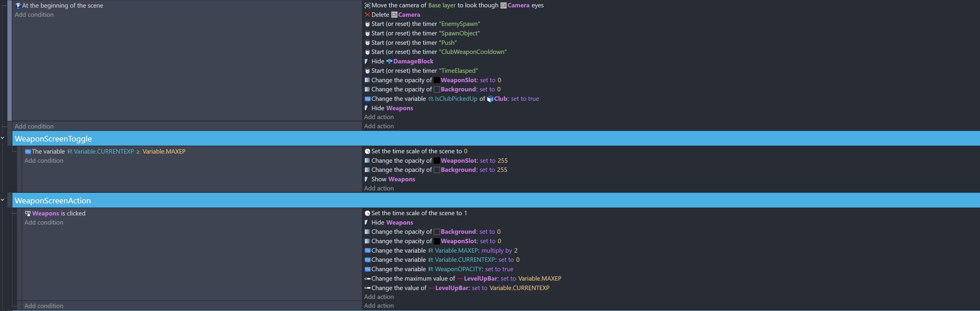
Task: Click the camera icon on Move the camera action
Action: [x=367, y=5]
